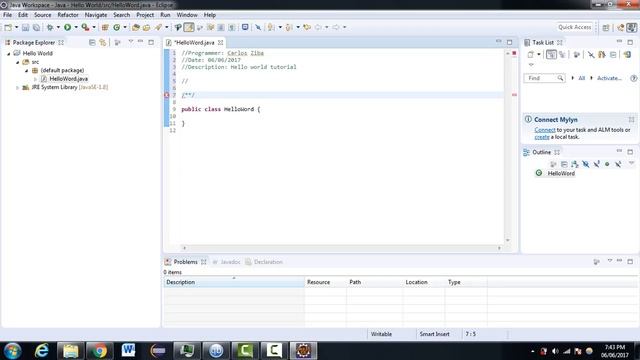The width and height of the screenshot is (640, 360).
Task: Toggle Mark Occurrences highlighted icon
Action: click(x=189, y=27)
